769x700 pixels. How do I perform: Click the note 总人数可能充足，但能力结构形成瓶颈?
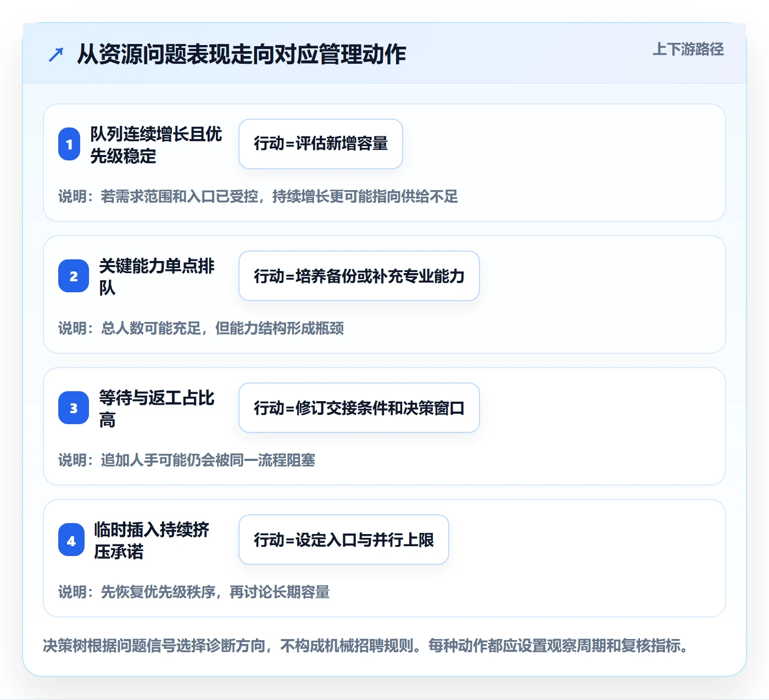[201, 328]
